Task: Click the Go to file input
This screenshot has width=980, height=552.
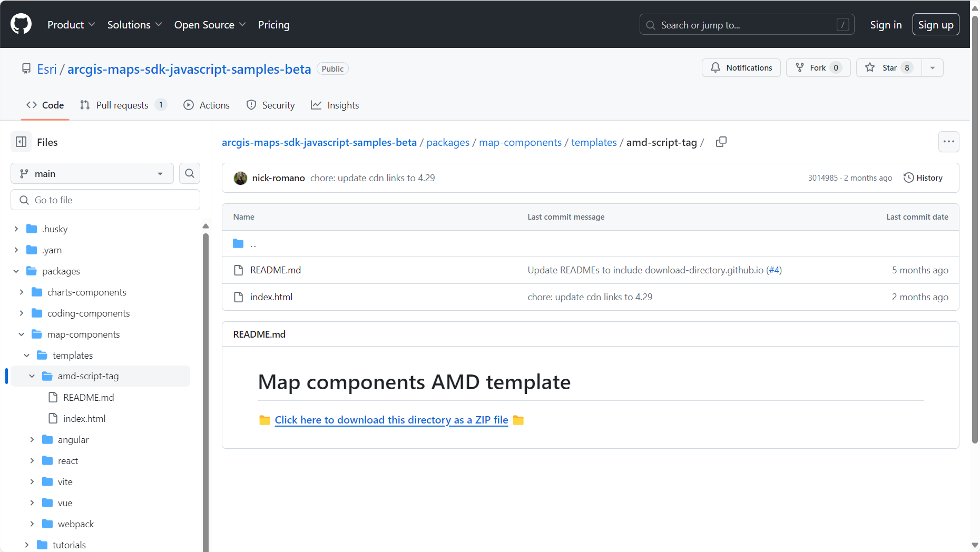Action: tap(105, 200)
